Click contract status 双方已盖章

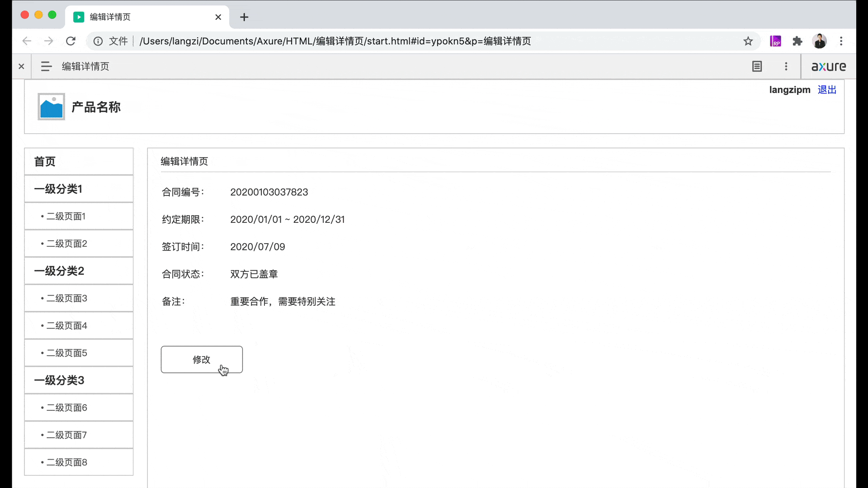click(254, 274)
